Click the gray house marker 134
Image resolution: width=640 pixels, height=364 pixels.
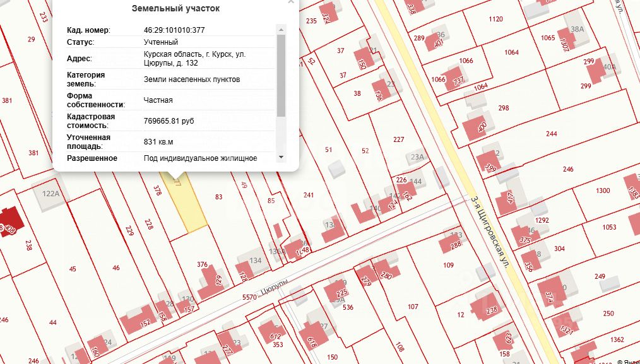[255, 261]
